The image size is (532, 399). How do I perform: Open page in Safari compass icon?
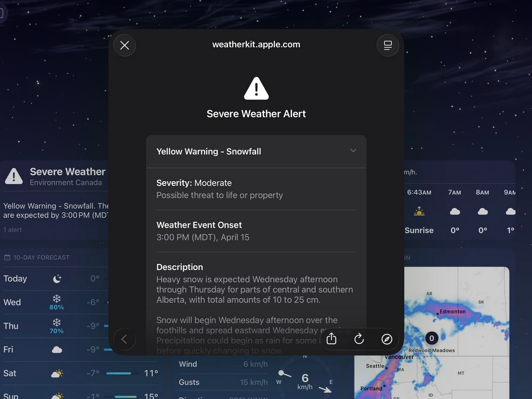[x=387, y=339]
